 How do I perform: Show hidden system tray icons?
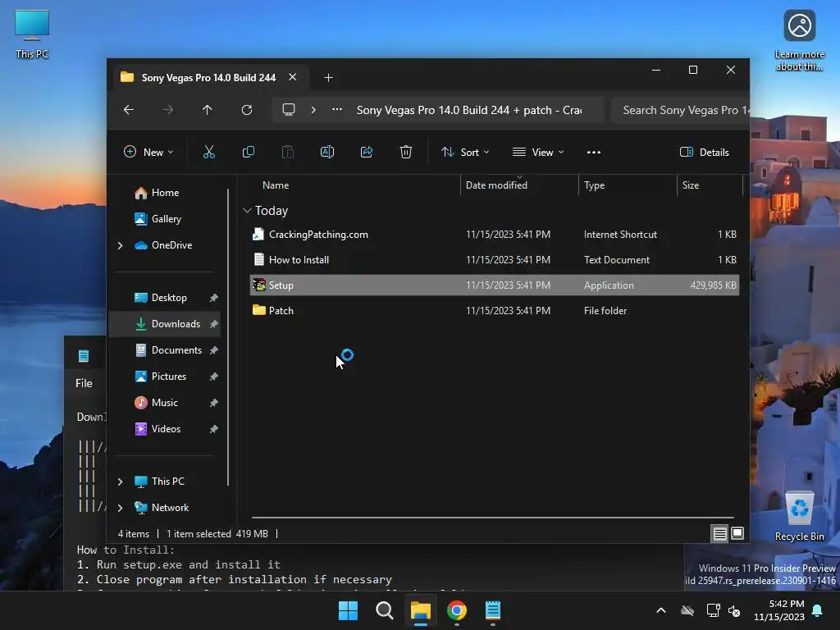661,610
